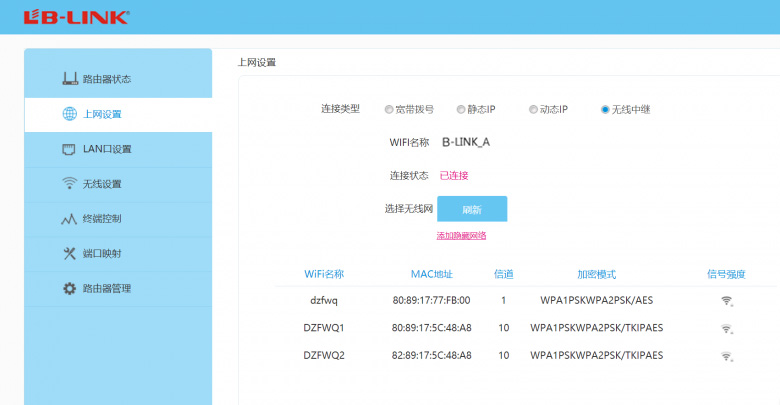This screenshot has height=405, width=780.
Task: Click the 上网设置 page heading
Action: (257, 63)
